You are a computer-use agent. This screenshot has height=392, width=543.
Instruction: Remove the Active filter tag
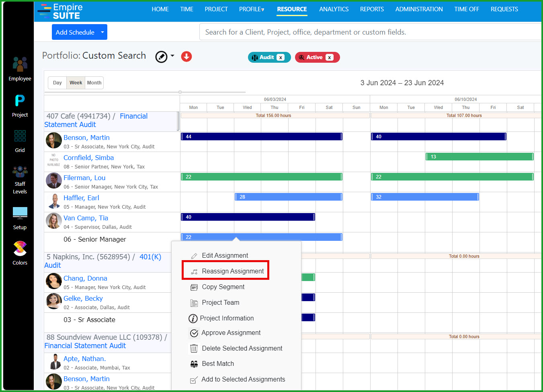330,57
